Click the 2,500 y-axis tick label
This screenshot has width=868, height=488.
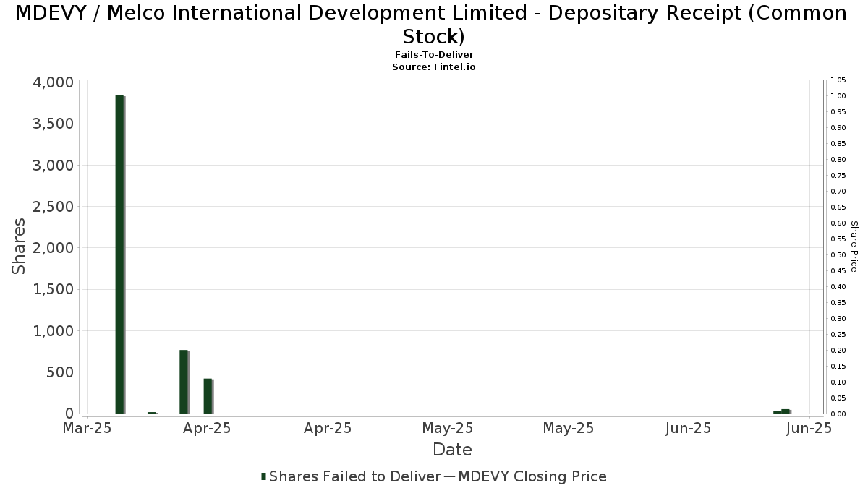pyautogui.click(x=54, y=207)
